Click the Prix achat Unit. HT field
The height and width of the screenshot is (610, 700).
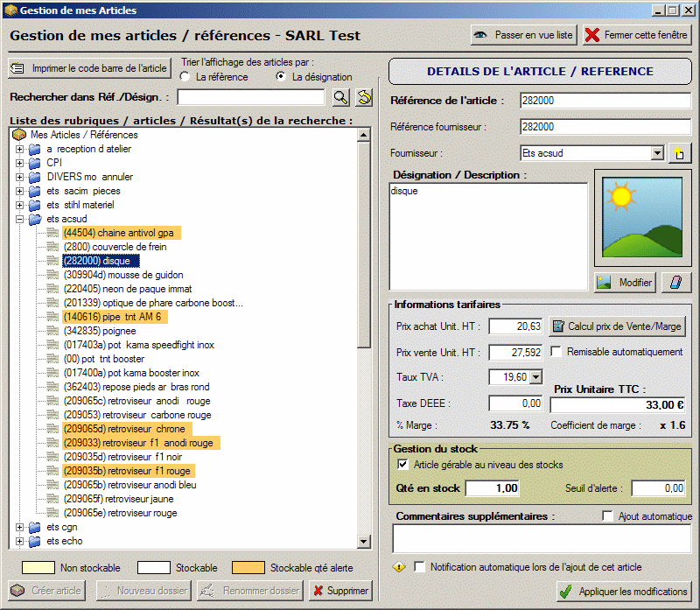pos(515,326)
